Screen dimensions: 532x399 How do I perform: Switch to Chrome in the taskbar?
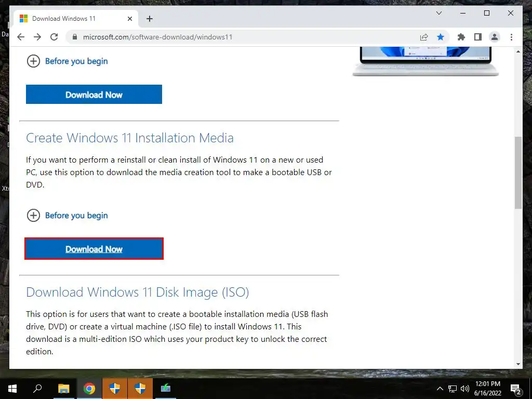pyautogui.click(x=89, y=389)
